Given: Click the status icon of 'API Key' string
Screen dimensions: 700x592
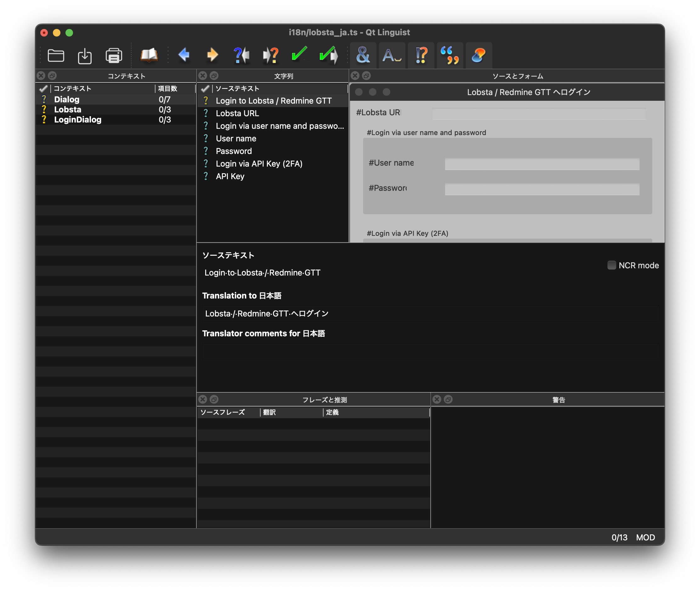Looking at the screenshot, I should tap(206, 176).
